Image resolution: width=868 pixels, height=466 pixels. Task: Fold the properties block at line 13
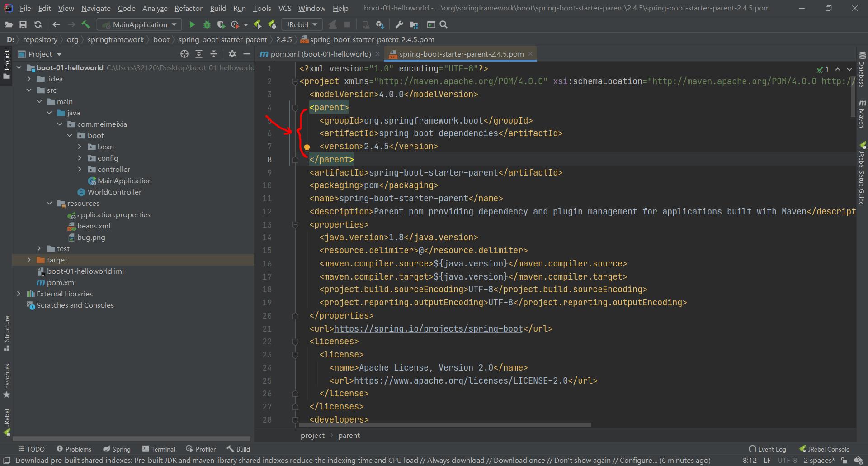coord(295,225)
